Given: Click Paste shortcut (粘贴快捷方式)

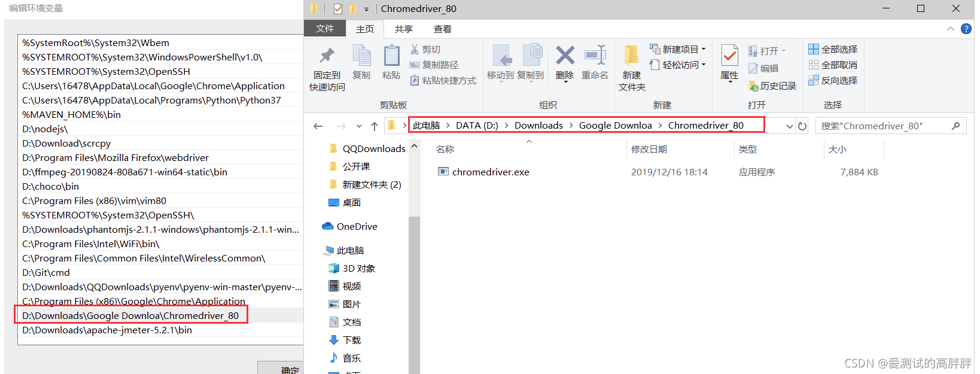Looking at the screenshot, I should click(x=443, y=80).
